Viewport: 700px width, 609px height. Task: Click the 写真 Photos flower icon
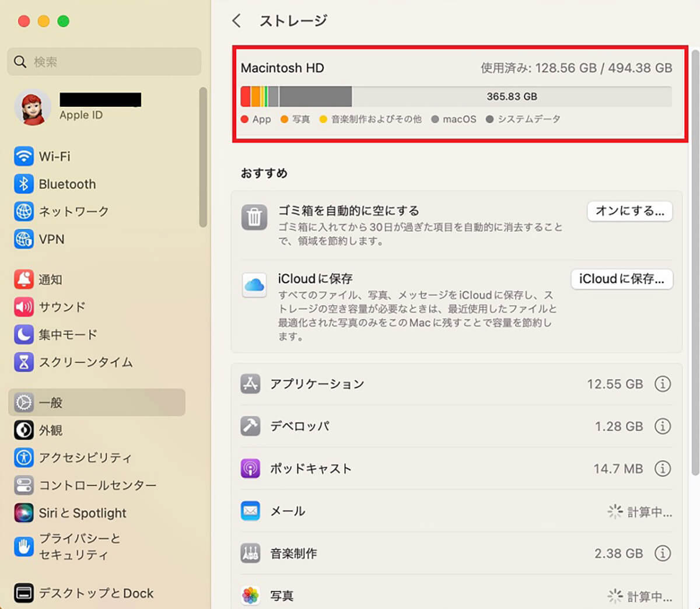point(250,596)
